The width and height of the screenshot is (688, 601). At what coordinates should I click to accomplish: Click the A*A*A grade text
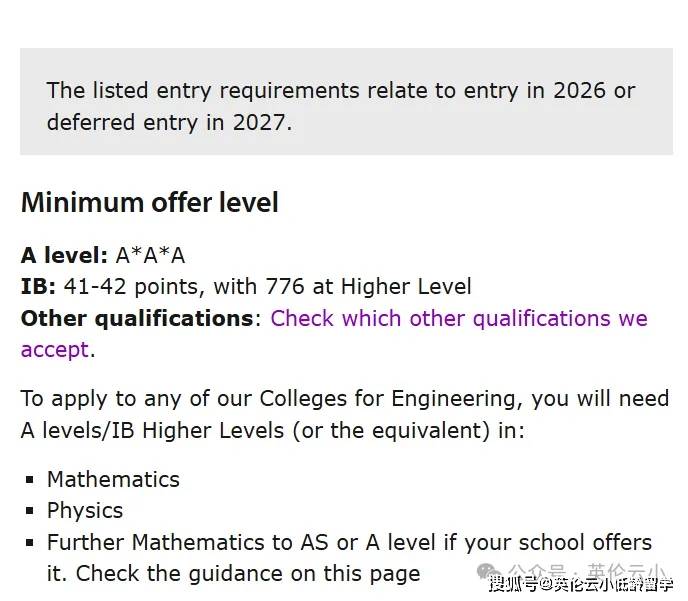tap(150, 255)
